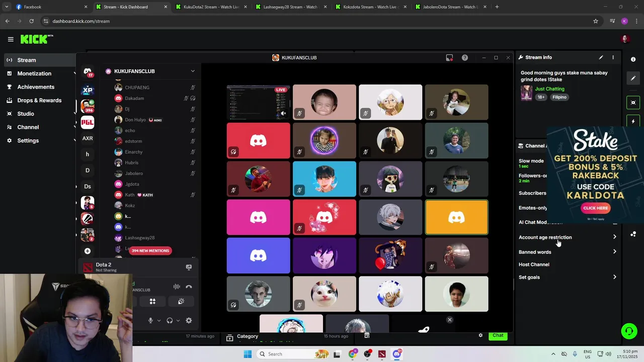Open the info icon in right rail
The width and height of the screenshot is (644, 362).
[x=633, y=59]
